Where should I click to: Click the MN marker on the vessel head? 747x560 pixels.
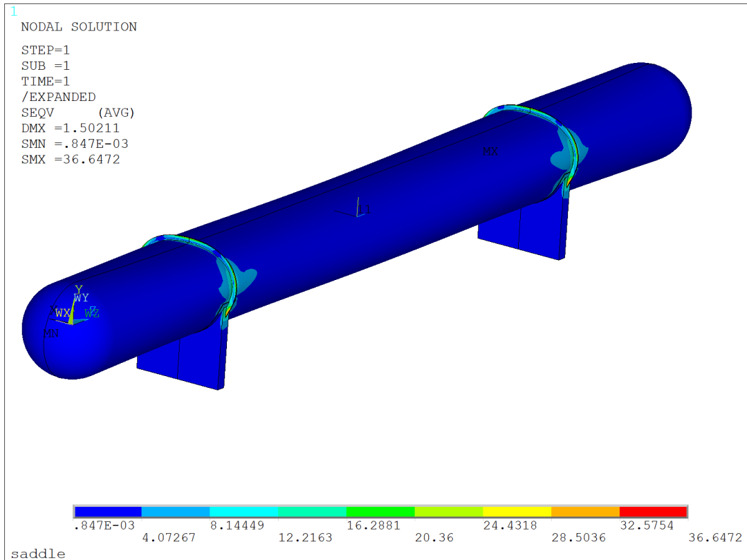click(51, 333)
